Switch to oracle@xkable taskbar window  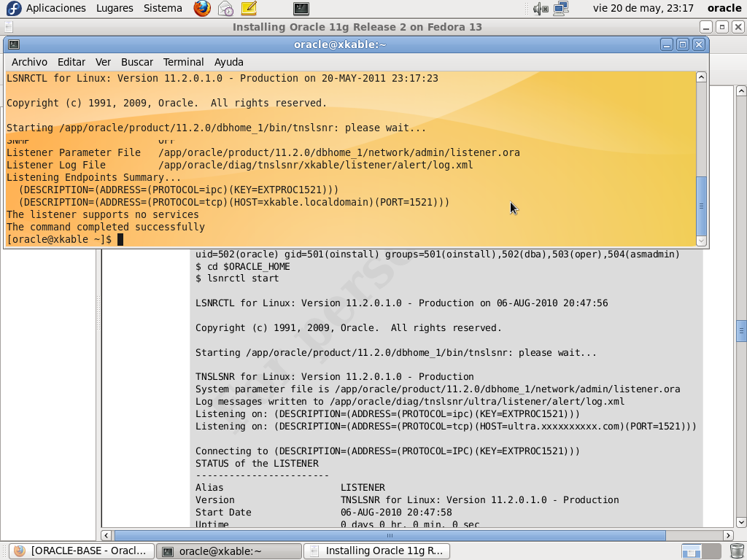[x=229, y=551]
